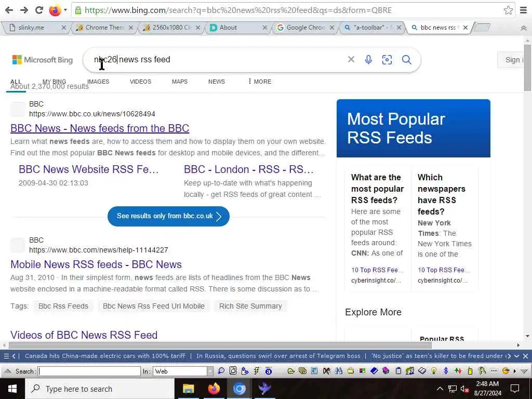Submit search with the Bing magnifier icon

406,60
